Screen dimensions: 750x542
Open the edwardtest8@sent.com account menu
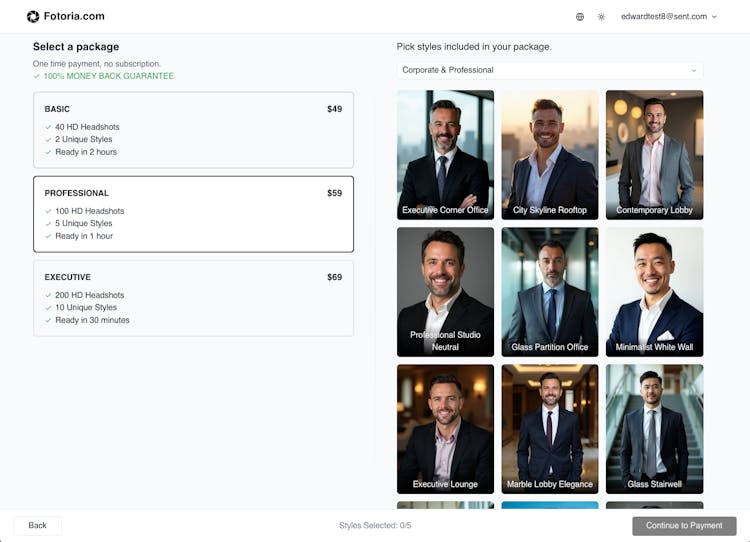point(668,17)
